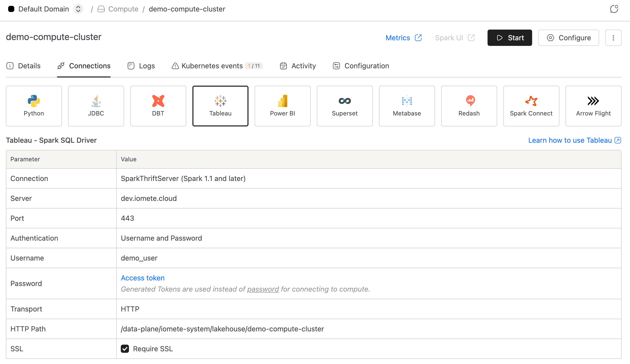Open the Arrow Flight connection

[x=594, y=106]
